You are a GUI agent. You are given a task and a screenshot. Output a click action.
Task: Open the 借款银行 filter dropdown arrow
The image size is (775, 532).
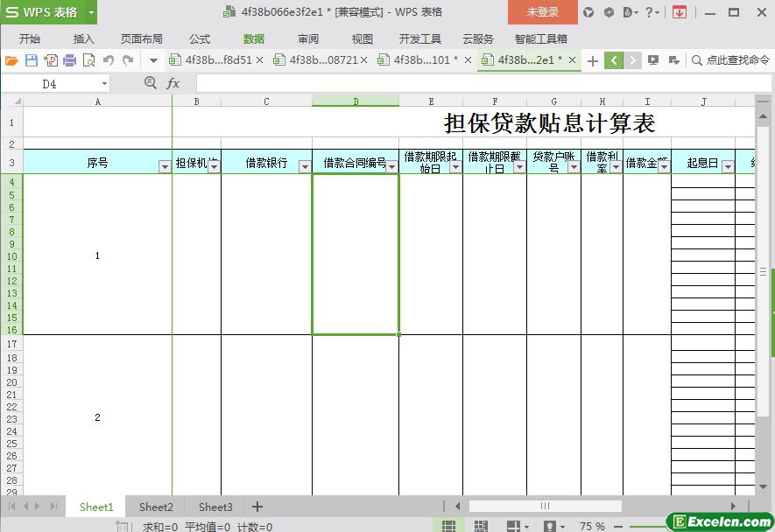(x=305, y=167)
